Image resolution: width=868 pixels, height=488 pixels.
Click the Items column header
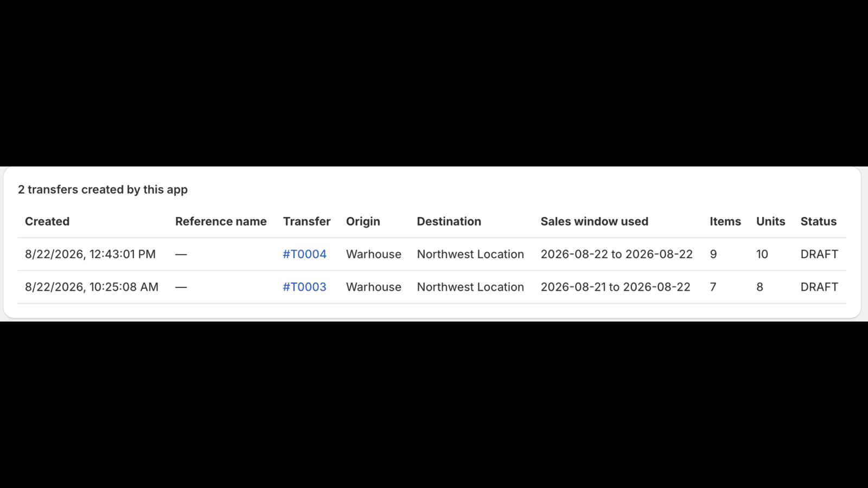tap(725, 221)
